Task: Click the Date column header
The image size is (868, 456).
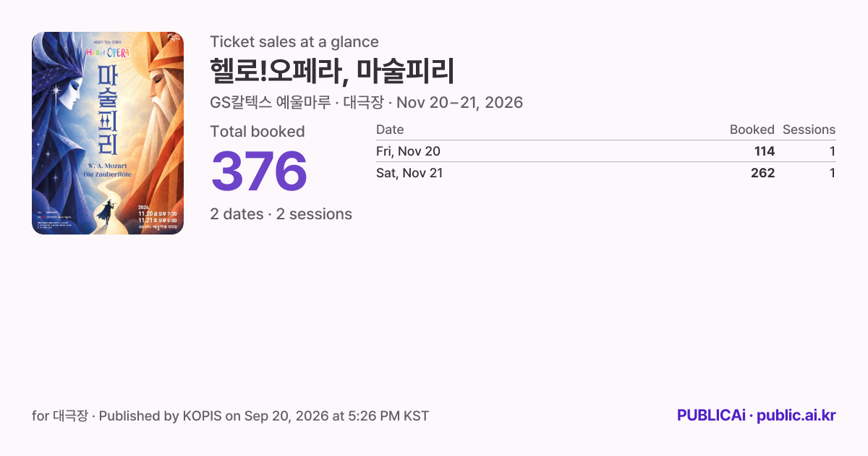Action: click(390, 130)
